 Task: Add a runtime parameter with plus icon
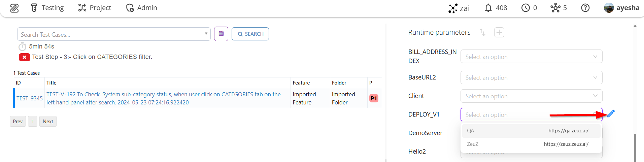point(499,33)
